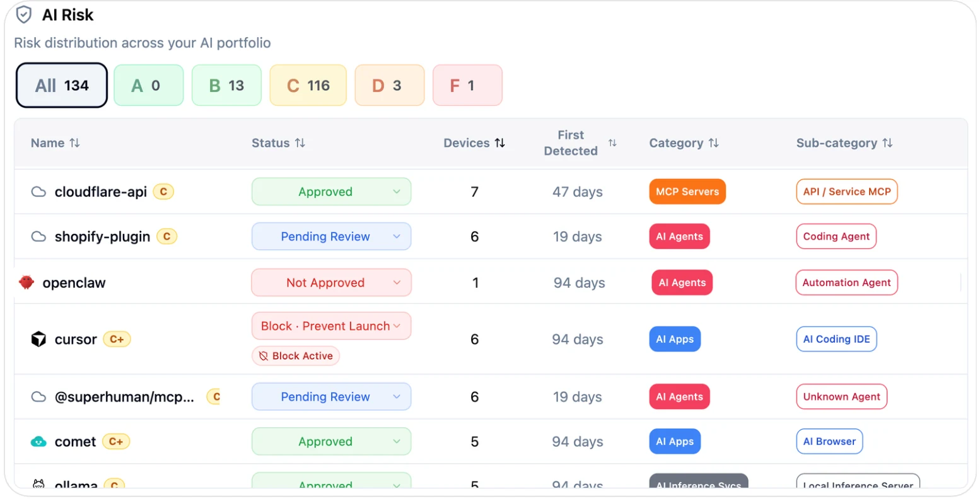Click the C+ grade badge on comet

click(116, 442)
